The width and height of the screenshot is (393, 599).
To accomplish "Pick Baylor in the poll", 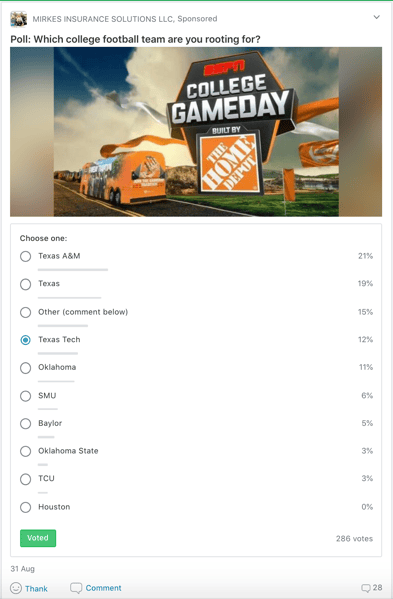I will 26,423.
